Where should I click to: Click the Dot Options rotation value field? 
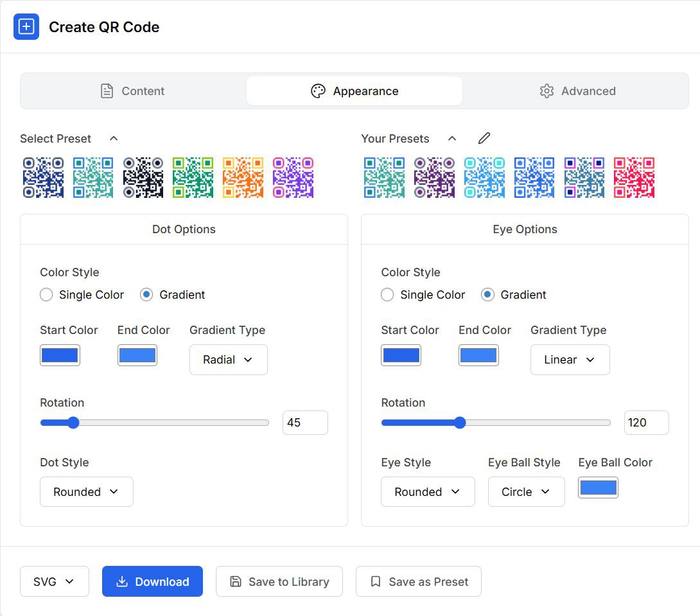point(305,423)
